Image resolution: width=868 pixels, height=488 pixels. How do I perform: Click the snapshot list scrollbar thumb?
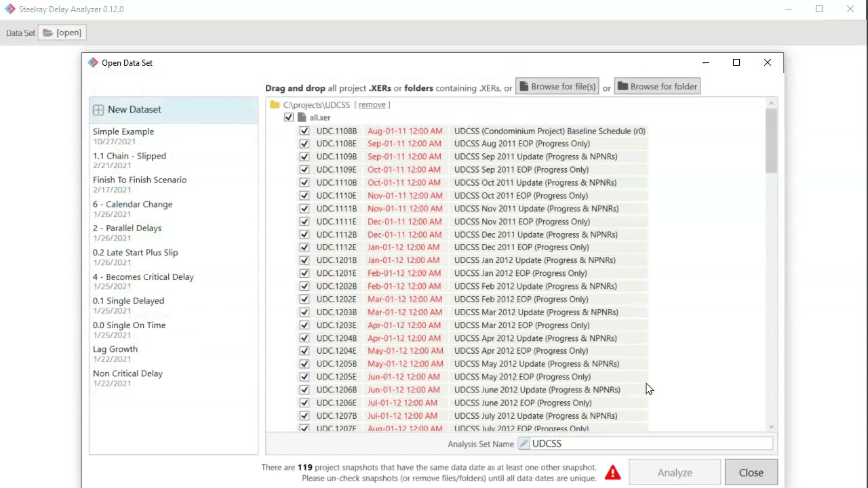[x=771, y=140]
